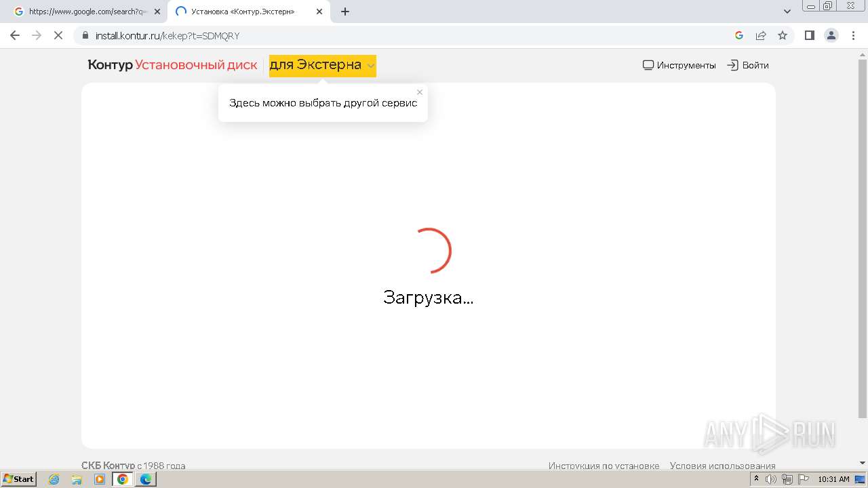Open the Chrome profile menu
The width and height of the screenshot is (868, 488).
click(831, 35)
